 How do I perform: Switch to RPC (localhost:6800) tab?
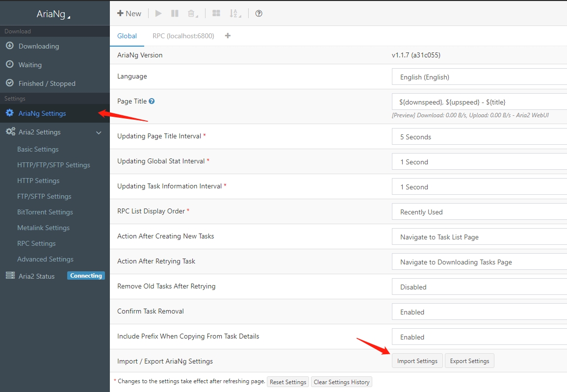click(183, 36)
